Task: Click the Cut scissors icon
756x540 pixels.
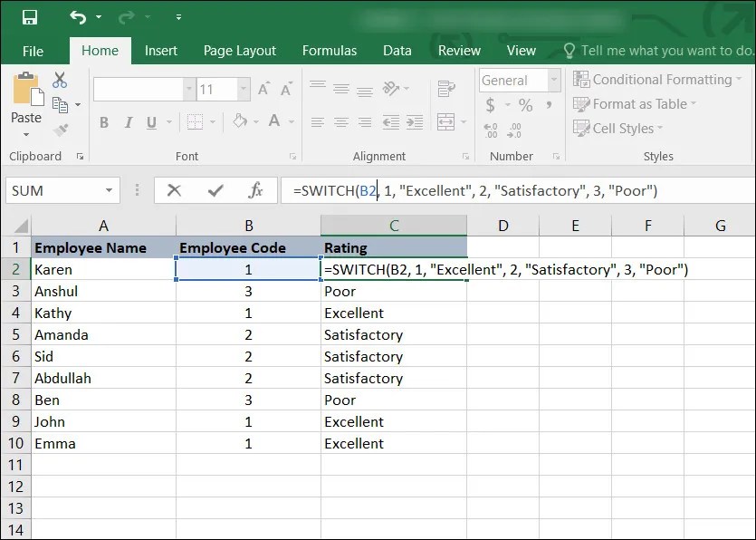Action: [x=60, y=80]
